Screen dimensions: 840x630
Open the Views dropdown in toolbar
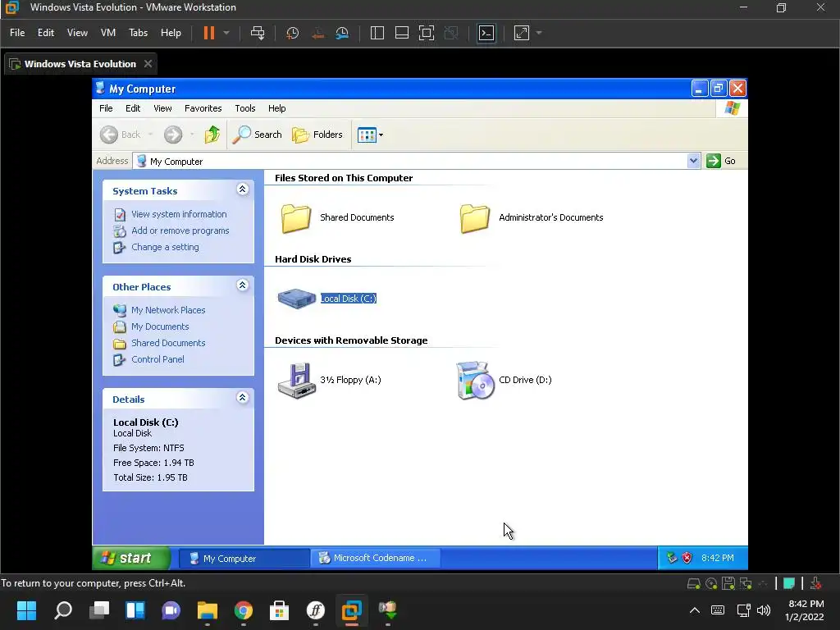[370, 135]
